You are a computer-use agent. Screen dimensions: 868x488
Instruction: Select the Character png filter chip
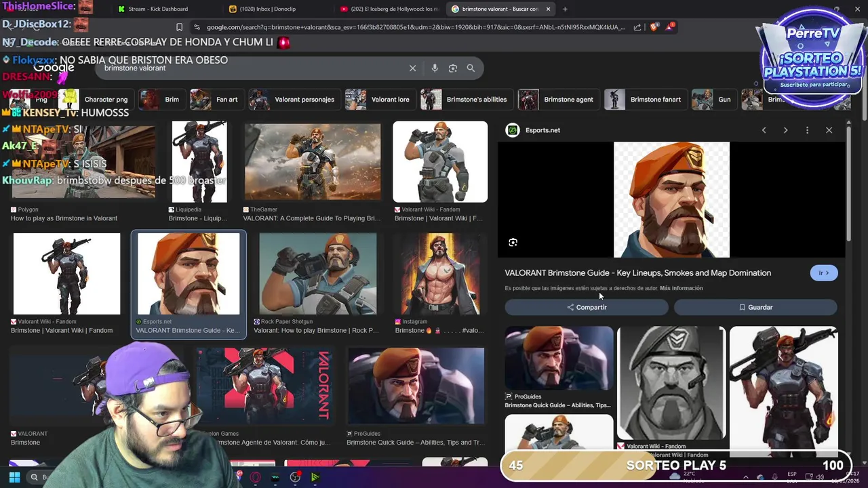click(96, 99)
